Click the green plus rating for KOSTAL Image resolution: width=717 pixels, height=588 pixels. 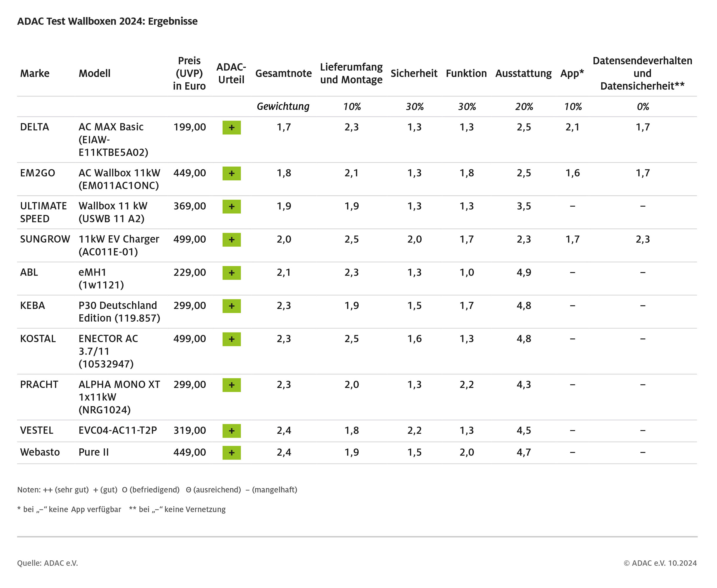coord(232,339)
